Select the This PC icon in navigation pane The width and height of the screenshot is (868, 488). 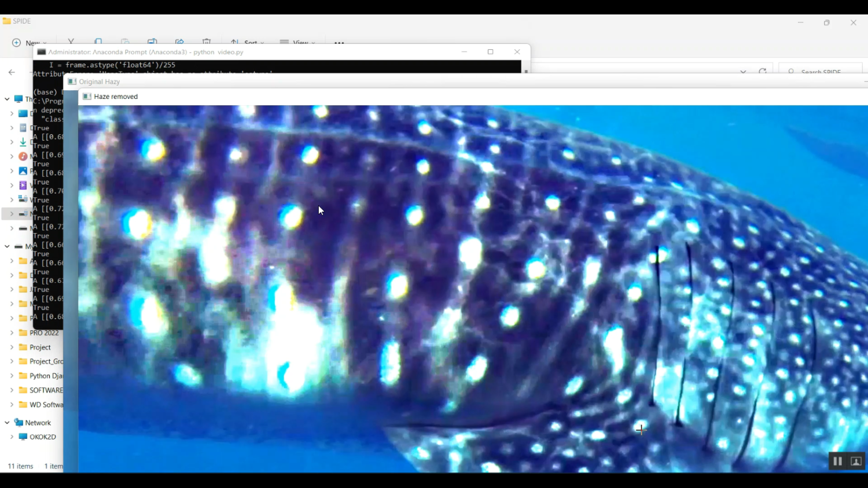pos(19,99)
